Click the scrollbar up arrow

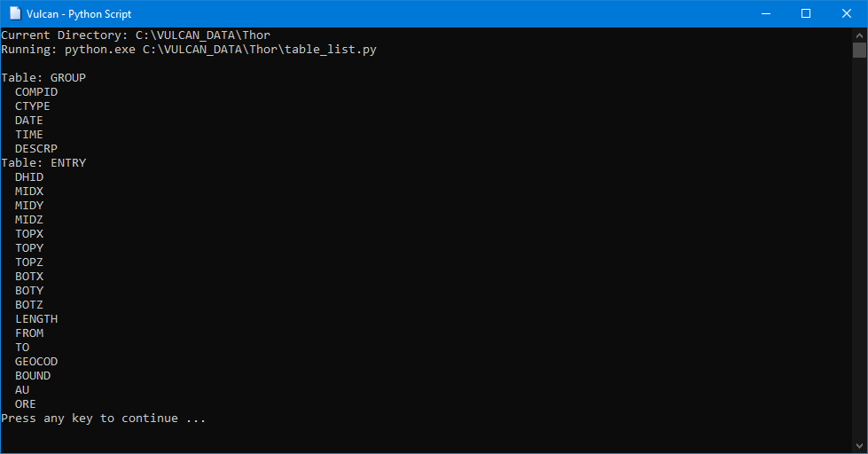point(859,34)
